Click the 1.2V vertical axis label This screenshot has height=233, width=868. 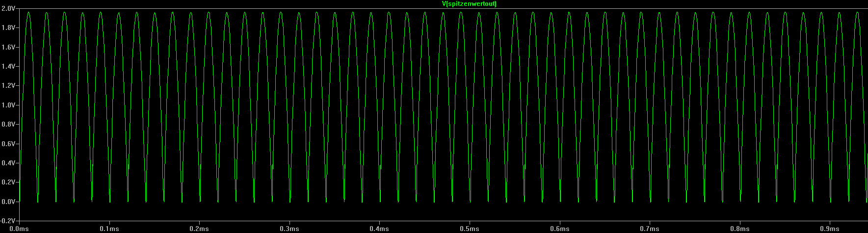[8, 85]
